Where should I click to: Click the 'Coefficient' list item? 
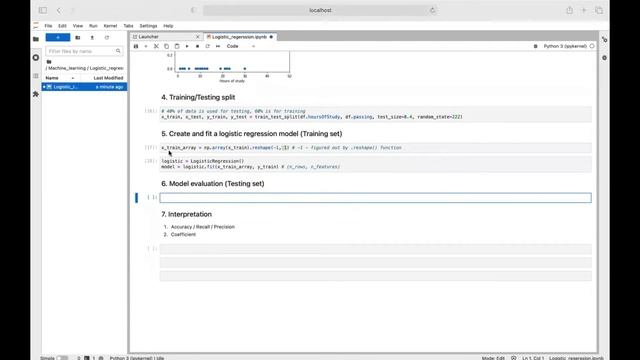coord(183,234)
